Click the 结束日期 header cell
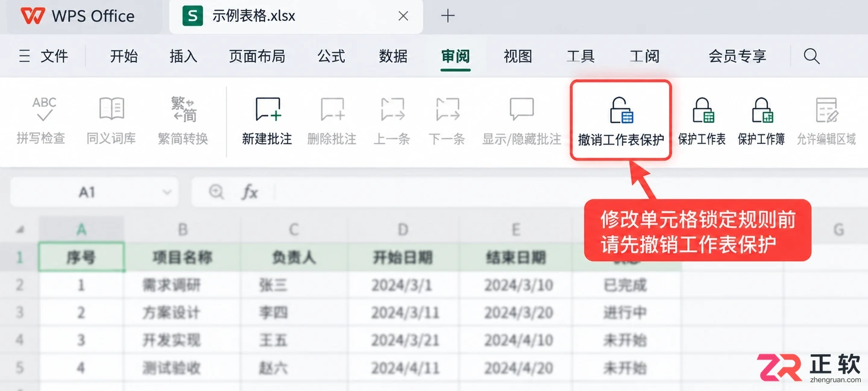Image resolution: width=868 pixels, height=391 pixels. pos(516,257)
